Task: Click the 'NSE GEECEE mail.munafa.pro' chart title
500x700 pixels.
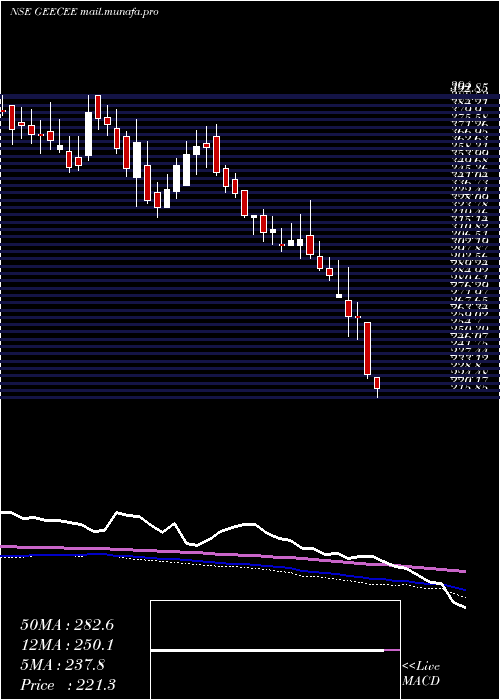Action: pos(84,12)
